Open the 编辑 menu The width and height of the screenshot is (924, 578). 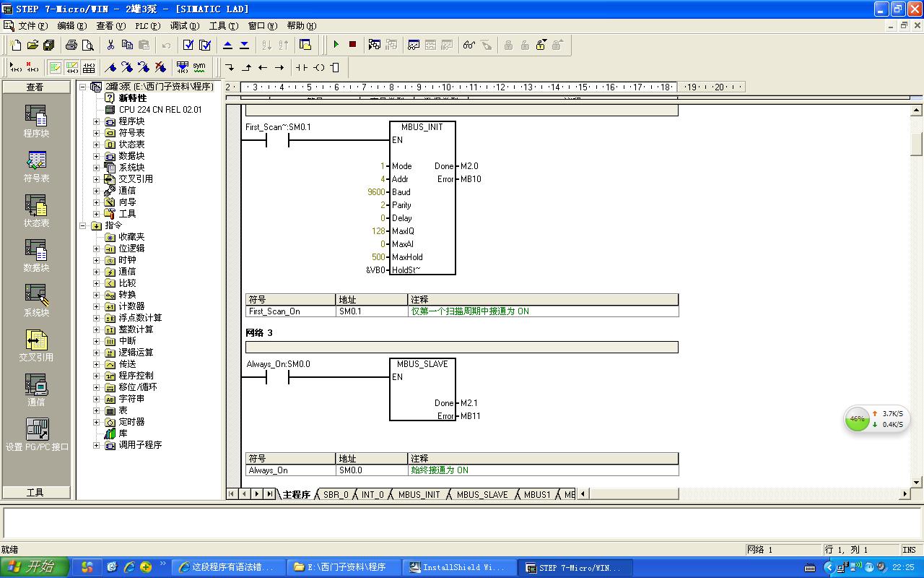click(71, 25)
